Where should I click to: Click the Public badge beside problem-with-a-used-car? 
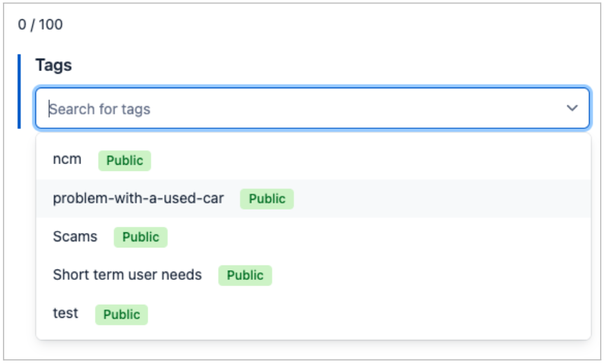267,199
